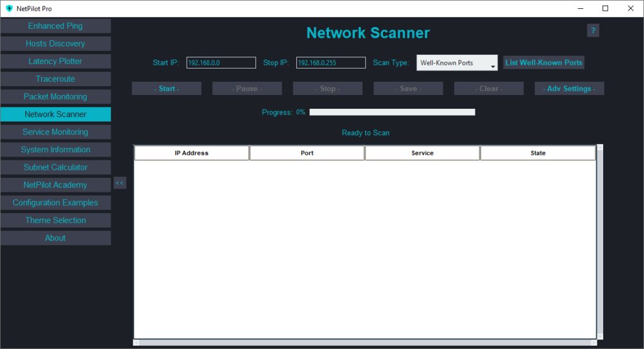
Task: Start the network scan
Action: point(166,88)
